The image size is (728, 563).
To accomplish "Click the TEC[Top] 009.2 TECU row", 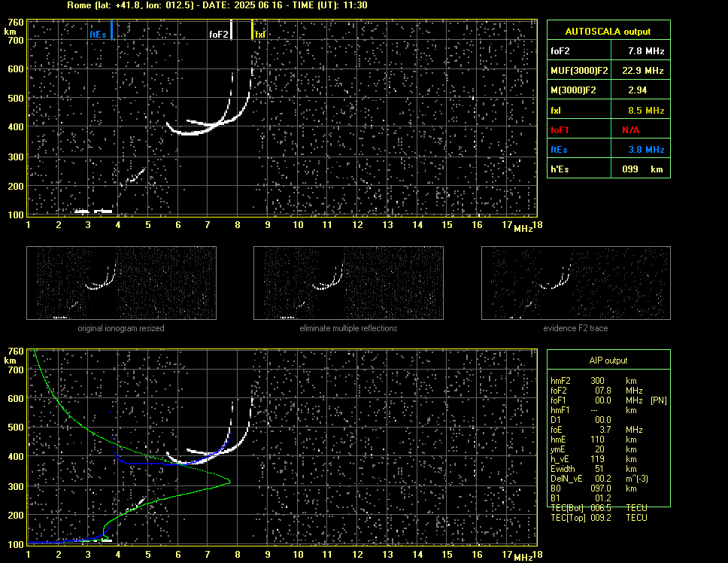I will tap(599, 518).
